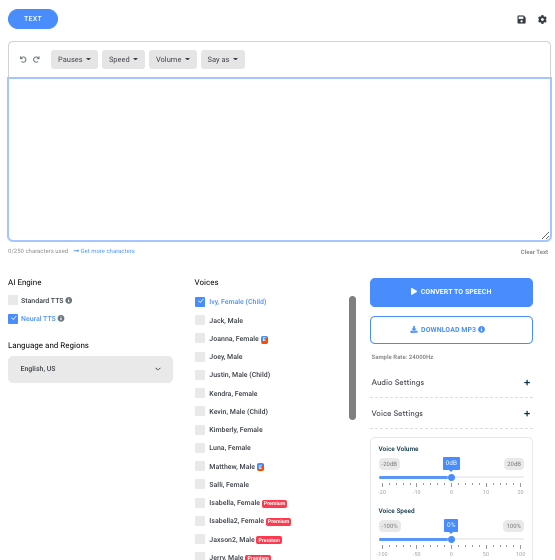Screen dimensions: 555x560
Task: Click badge icon beside Joanna, Female
Action: [x=264, y=340]
